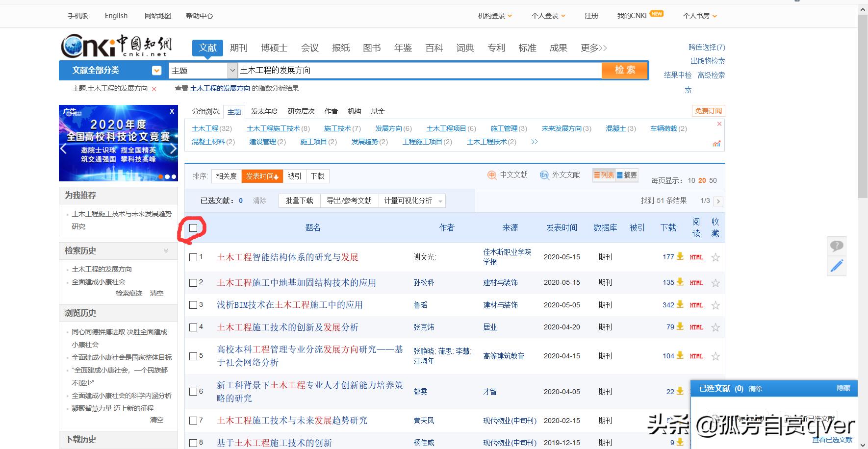Tick the select-all checkbox in the table header
Screen dimensions: 868x449
click(x=193, y=228)
